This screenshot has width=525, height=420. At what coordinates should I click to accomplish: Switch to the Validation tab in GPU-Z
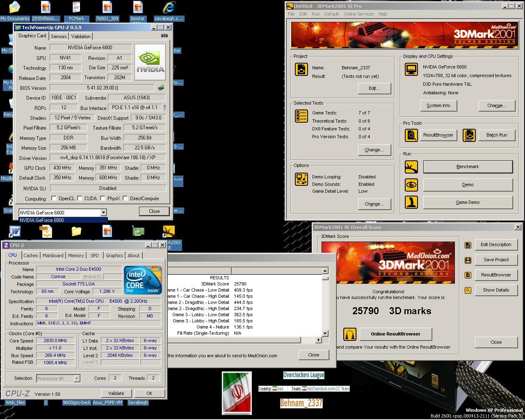tap(81, 37)
